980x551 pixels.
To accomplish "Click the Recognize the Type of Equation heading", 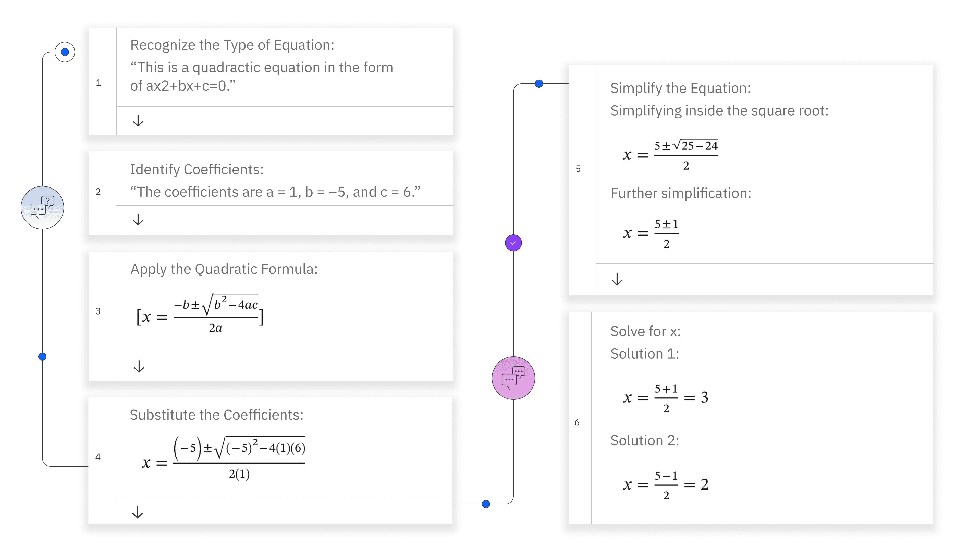I will coord(232,45).
